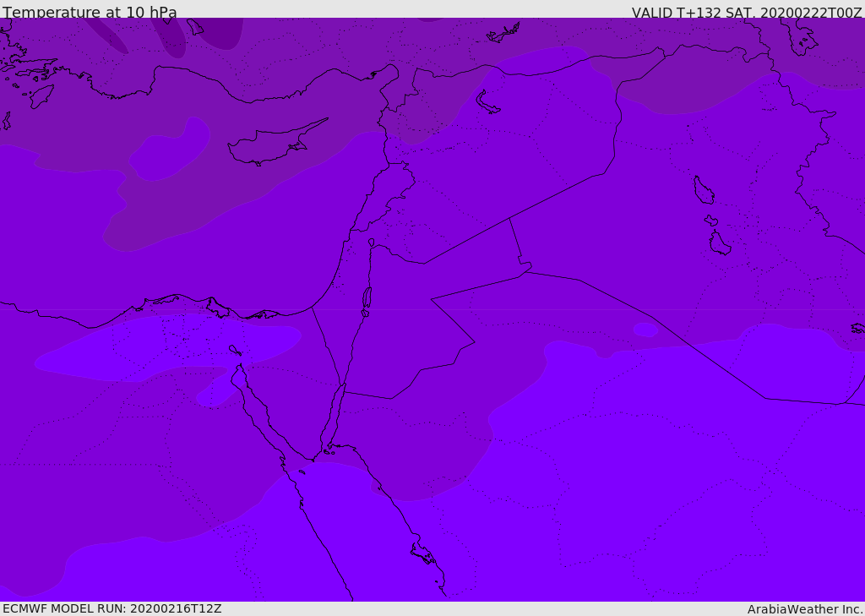
Task: Click the 'Temperature at 10 hPa' title text
Action: (x=90, y=12)
